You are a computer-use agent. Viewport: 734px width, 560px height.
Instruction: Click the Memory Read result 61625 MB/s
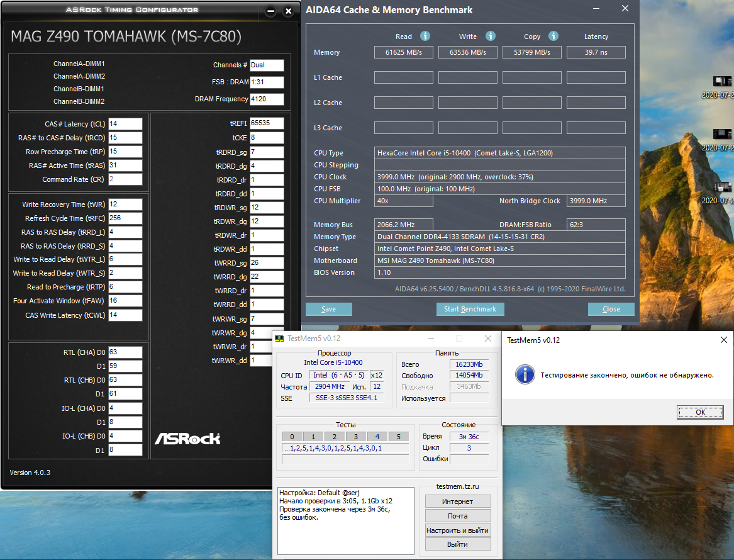[x=404, y=52]
